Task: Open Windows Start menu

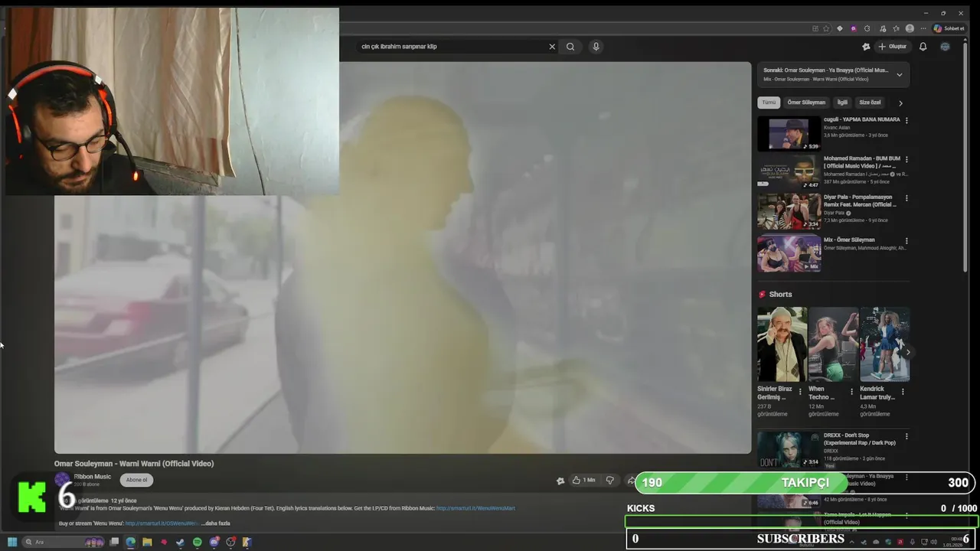Action: click(12, 542)
